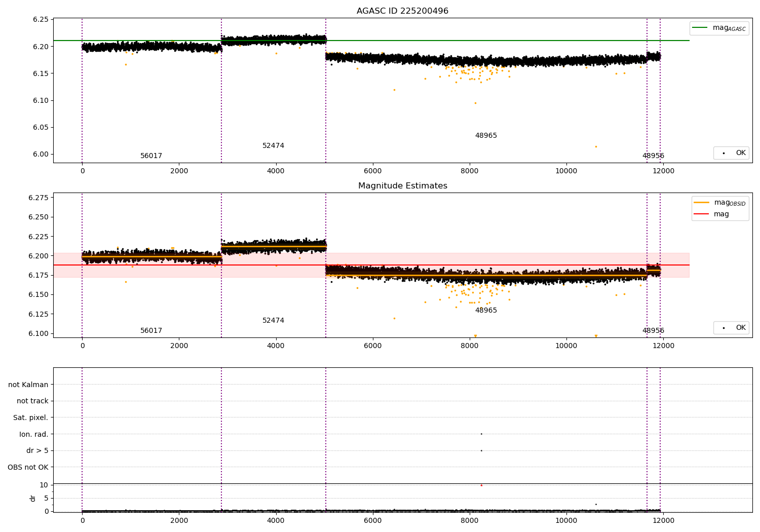Click x-tick 0 under bottom dr plot
Viewport: 760px width, 532px height.
pyautogui.click(x=82, y=521)
